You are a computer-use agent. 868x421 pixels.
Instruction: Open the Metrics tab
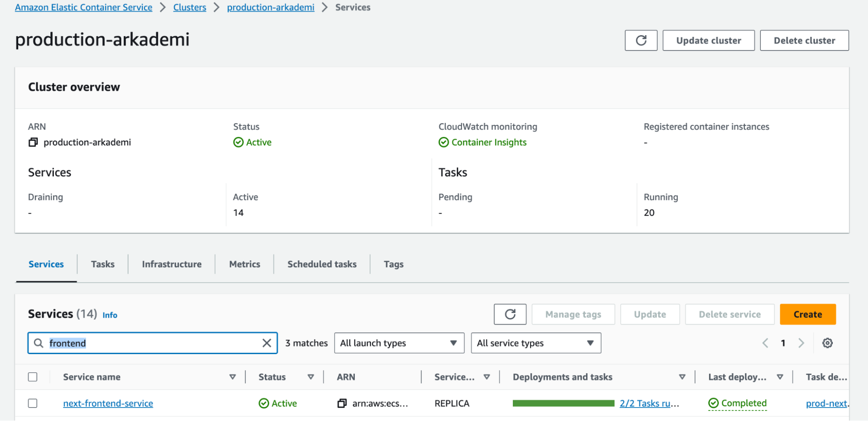pyautogui.click(x=244, y=264)
